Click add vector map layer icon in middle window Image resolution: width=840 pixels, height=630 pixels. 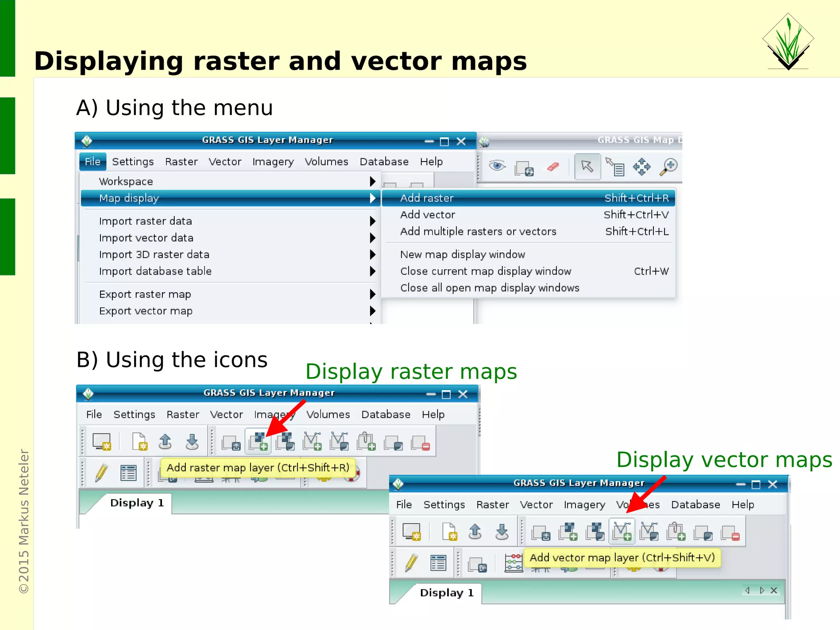(x=312, y=441)
